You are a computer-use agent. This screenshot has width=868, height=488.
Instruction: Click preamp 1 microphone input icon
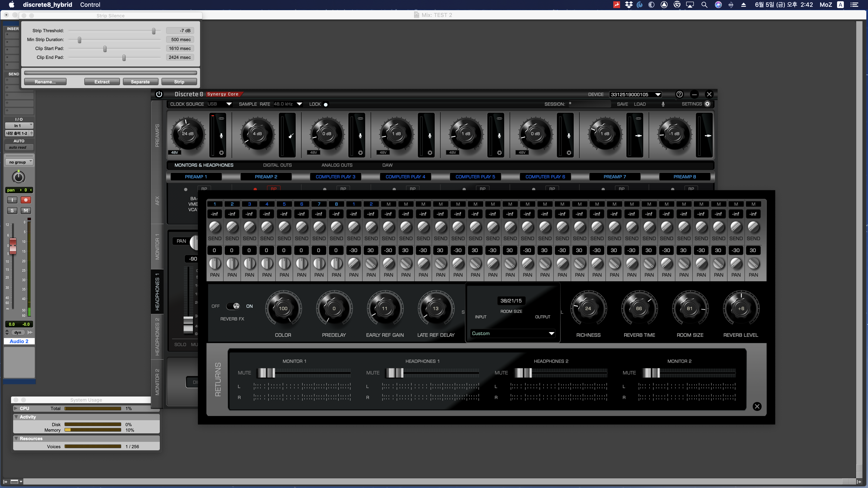tap(221, 136)
